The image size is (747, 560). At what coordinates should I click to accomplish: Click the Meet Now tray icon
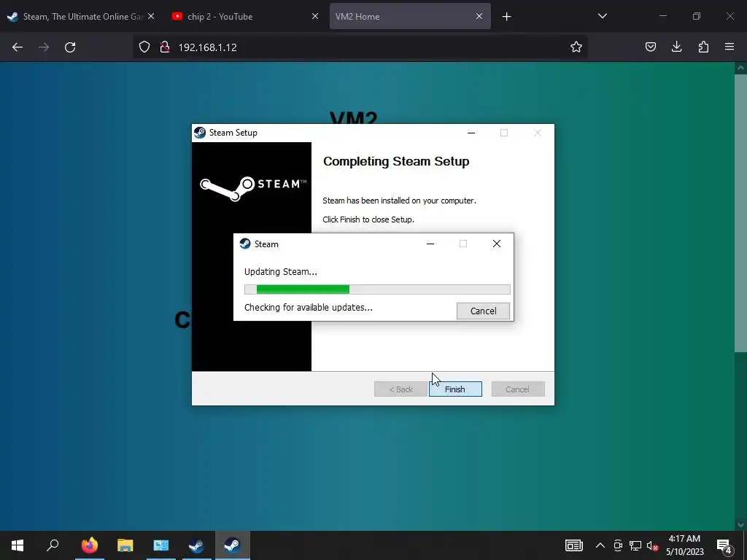pyautogui.click(x=618, y=545)
